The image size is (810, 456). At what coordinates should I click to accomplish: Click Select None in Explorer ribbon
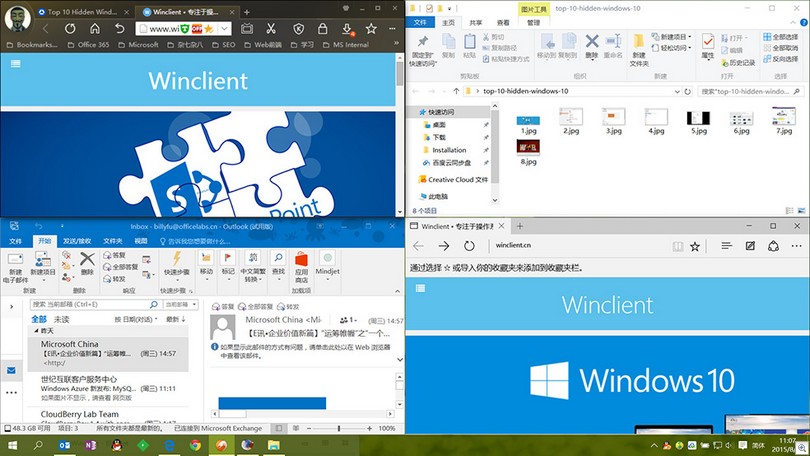click(781, 48)
